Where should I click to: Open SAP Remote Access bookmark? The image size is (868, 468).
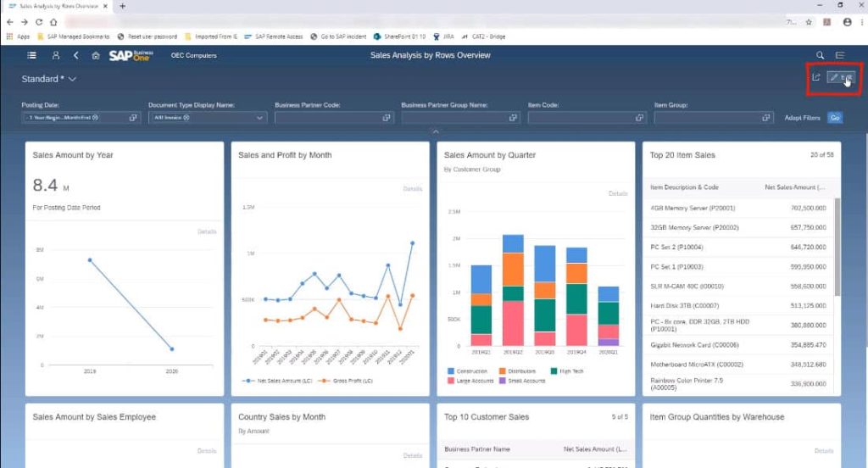(274, 36)
